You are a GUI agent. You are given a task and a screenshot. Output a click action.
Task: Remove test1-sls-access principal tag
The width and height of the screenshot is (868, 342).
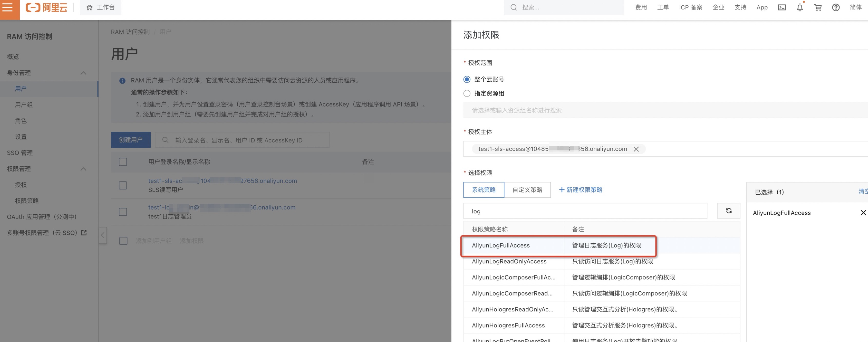point(636,149)
